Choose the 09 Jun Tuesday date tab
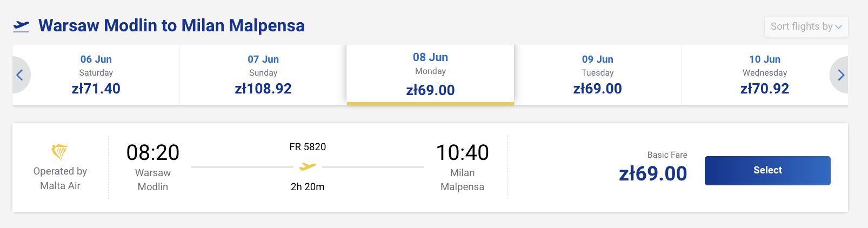868x228 pixels. (597, 75)
